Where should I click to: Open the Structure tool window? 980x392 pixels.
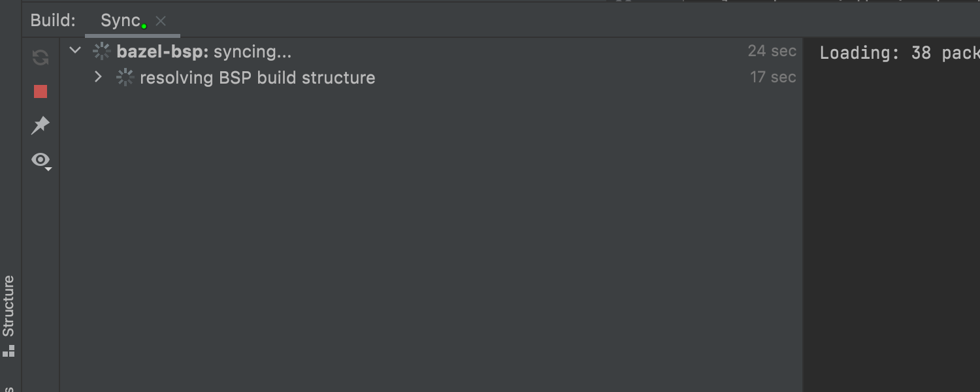point(8,306)
